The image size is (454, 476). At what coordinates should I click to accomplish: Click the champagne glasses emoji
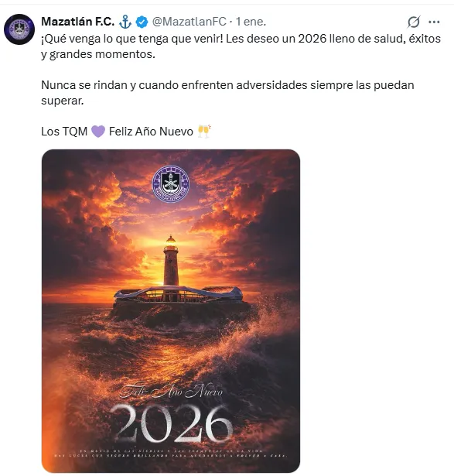coord(204,132)
